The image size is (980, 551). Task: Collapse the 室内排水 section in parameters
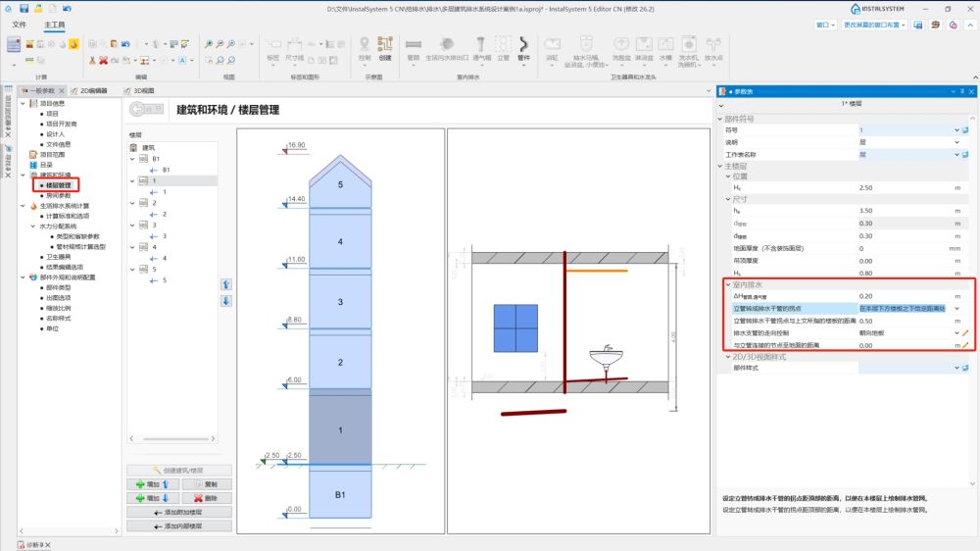728,284
